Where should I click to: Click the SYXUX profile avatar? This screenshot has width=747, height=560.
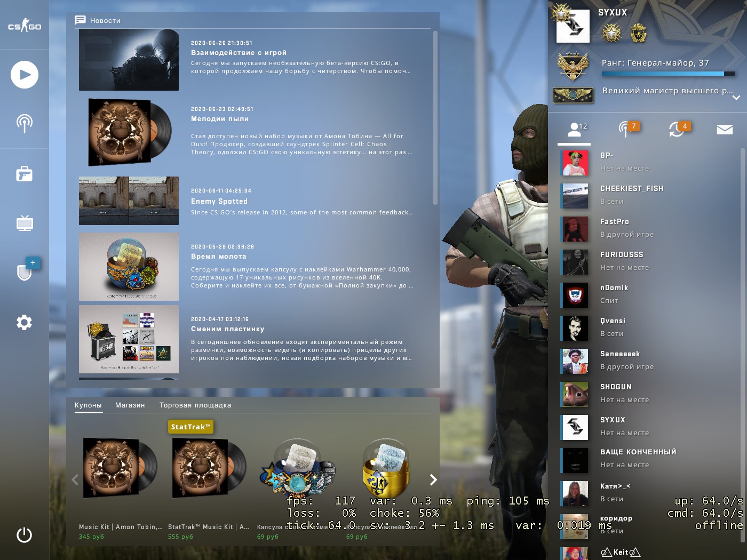tap(573, 26)
